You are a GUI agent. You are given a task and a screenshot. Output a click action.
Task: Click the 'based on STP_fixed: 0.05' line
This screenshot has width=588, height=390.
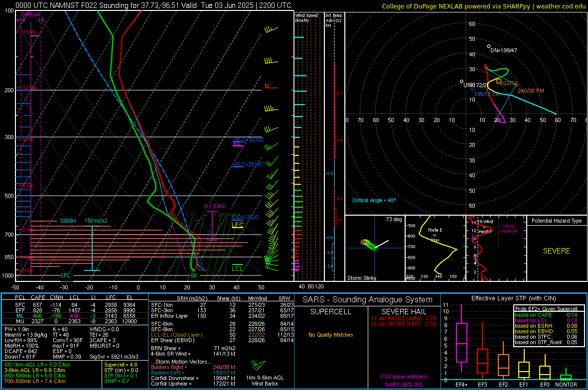pos(546,342)
